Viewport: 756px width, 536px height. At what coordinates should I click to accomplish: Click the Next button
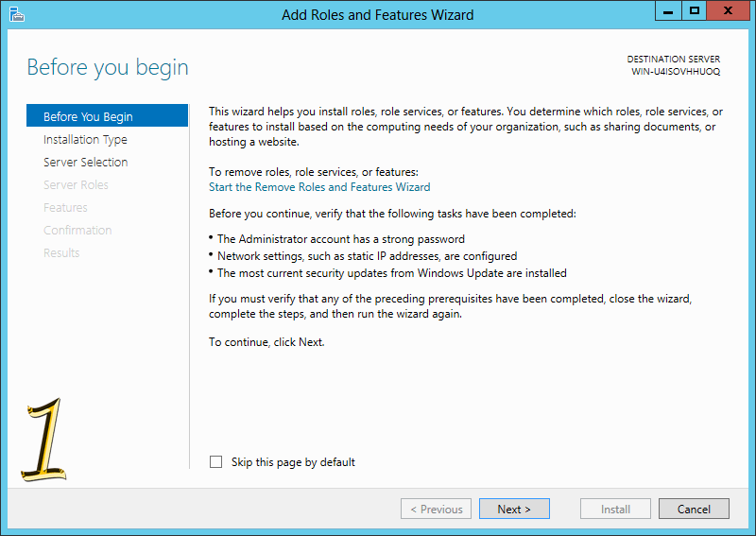[x=514, y=509]
